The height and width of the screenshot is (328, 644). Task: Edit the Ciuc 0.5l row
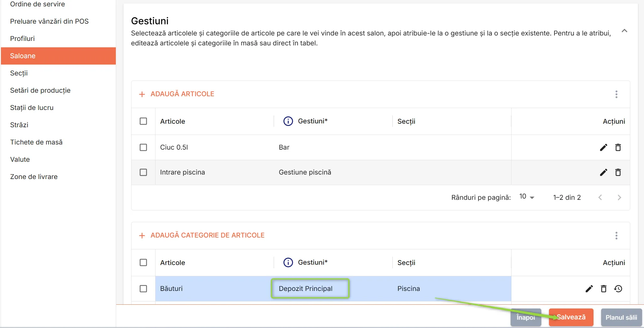[603, 147]
